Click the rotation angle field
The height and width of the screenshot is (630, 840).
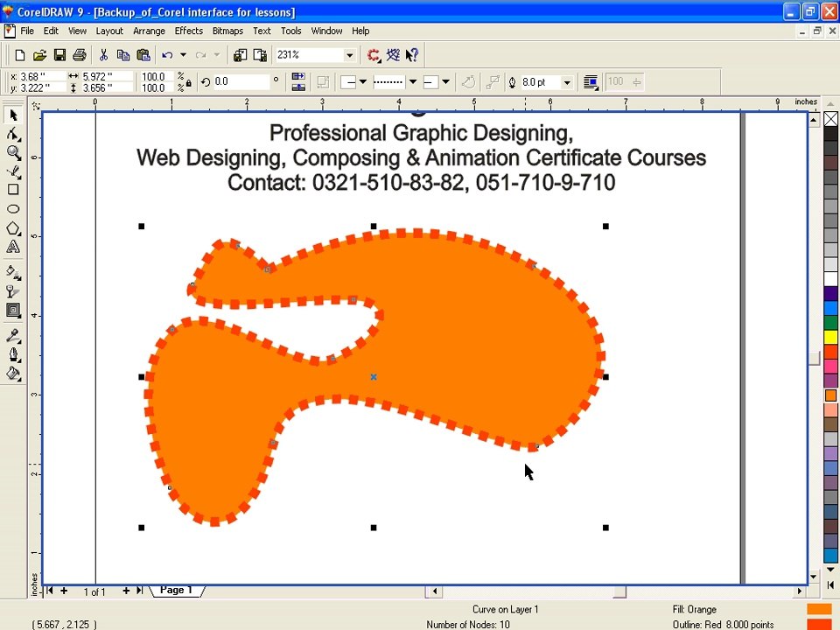pyautogui.click(x=241, y=81)
